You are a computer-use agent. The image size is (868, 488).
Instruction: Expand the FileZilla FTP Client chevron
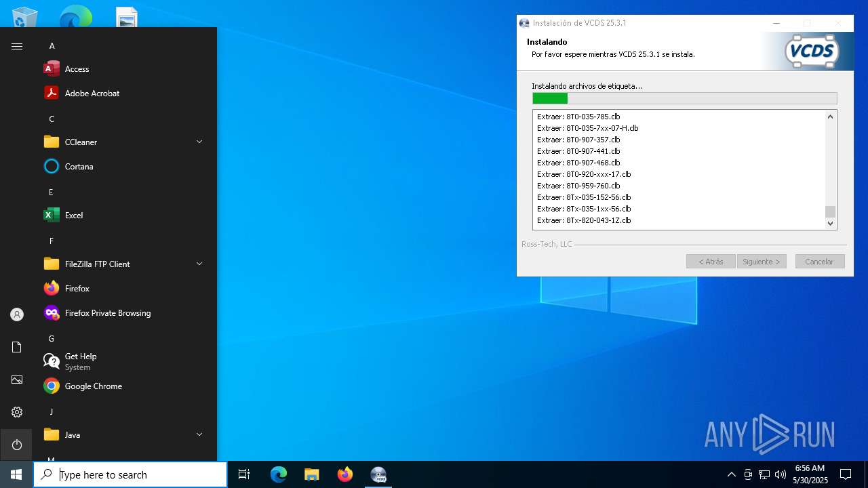[199, 264]
